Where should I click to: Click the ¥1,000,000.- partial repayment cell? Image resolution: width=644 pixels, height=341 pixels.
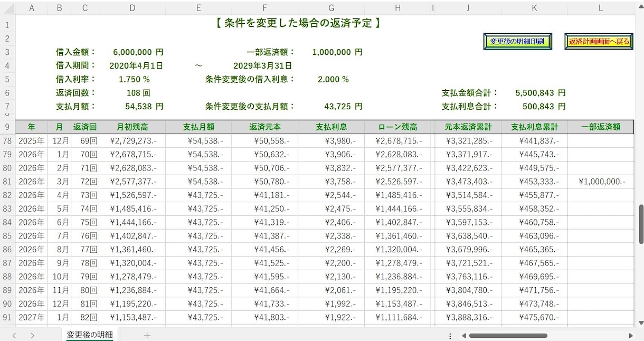(x=601, y=182)
